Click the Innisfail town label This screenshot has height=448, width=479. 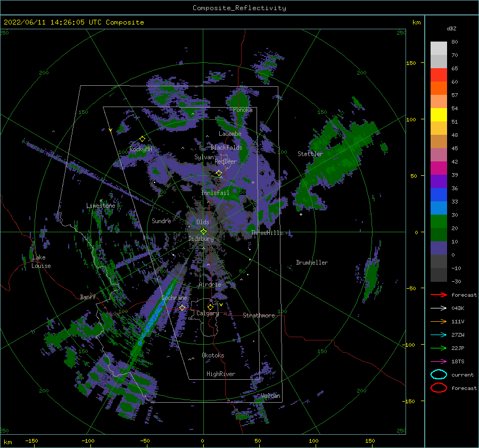pos(215,193)
